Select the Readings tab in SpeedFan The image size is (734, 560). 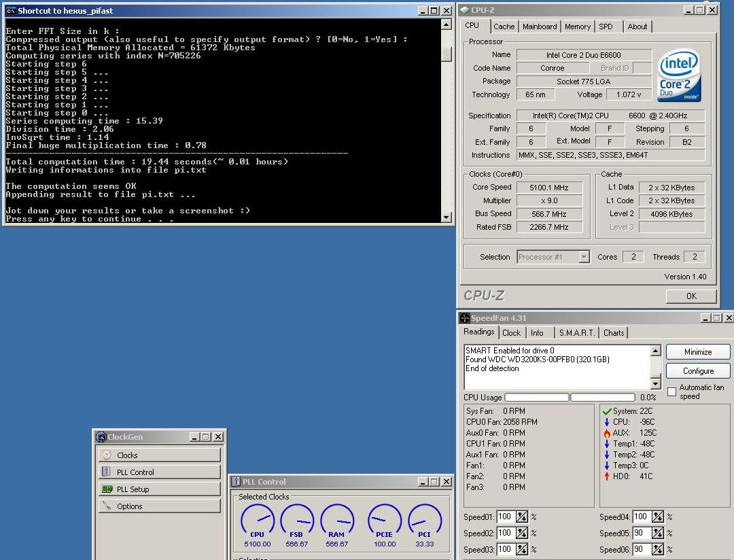(479, 332)
